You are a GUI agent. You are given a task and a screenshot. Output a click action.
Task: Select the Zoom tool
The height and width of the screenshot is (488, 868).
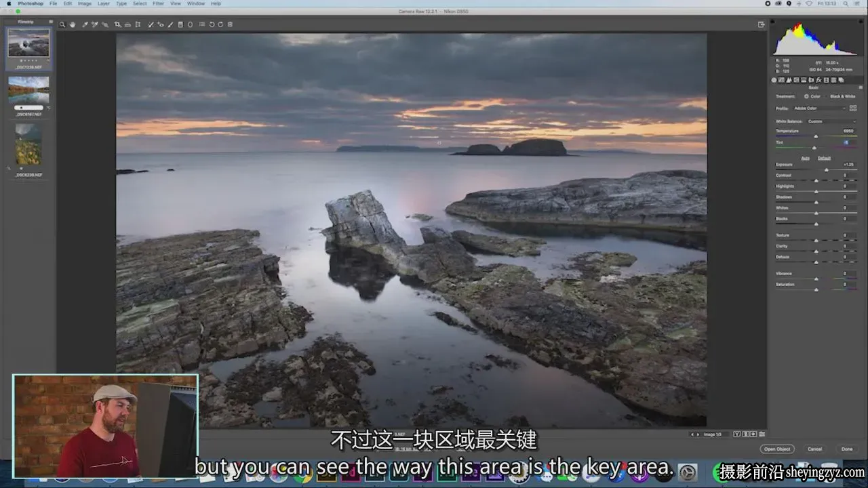coord(62,24)
